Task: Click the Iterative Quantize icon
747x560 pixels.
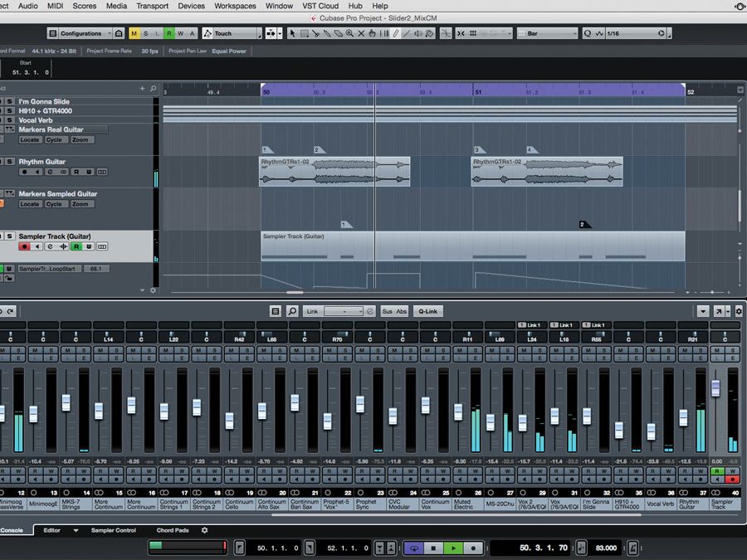Action: tap(600, 33)
